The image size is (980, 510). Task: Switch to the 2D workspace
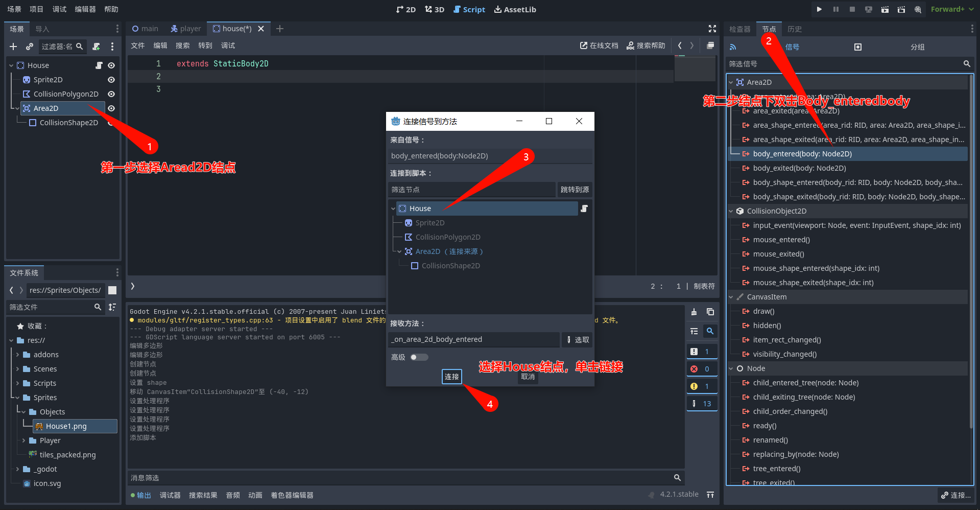406,9
